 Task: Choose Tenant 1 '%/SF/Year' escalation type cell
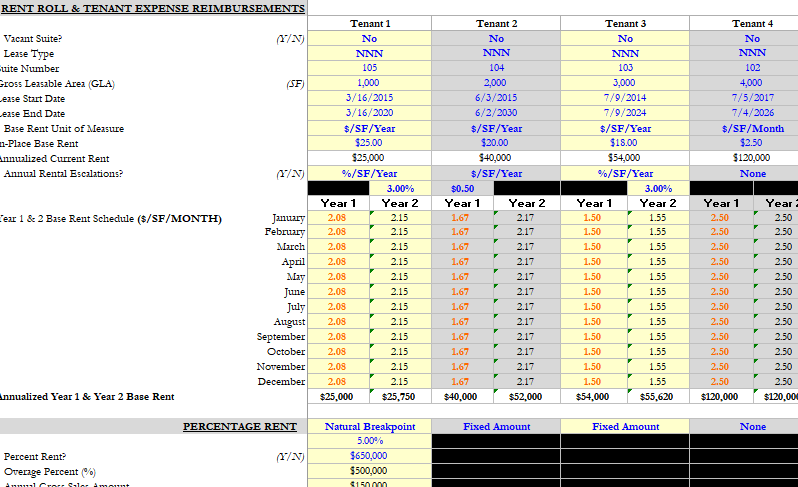tap(370, 173)
